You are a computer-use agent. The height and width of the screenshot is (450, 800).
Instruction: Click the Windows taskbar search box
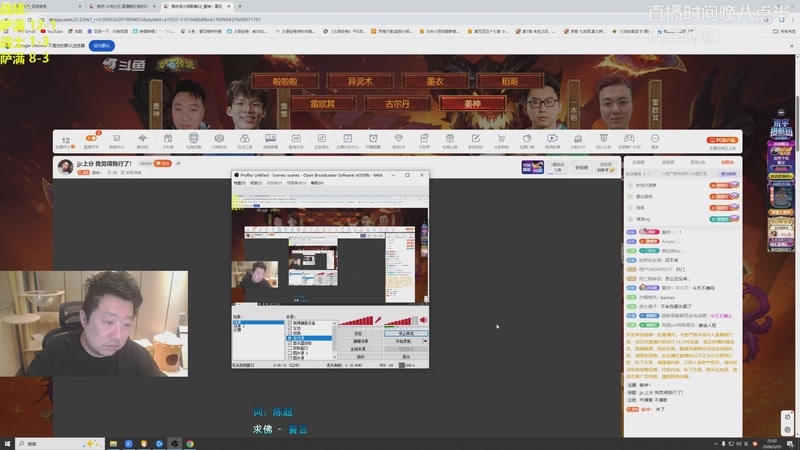point(60,444)
